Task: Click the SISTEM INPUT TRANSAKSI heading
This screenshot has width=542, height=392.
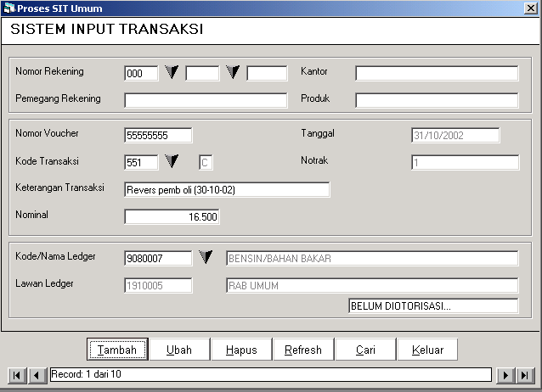Action: point(107,29)
